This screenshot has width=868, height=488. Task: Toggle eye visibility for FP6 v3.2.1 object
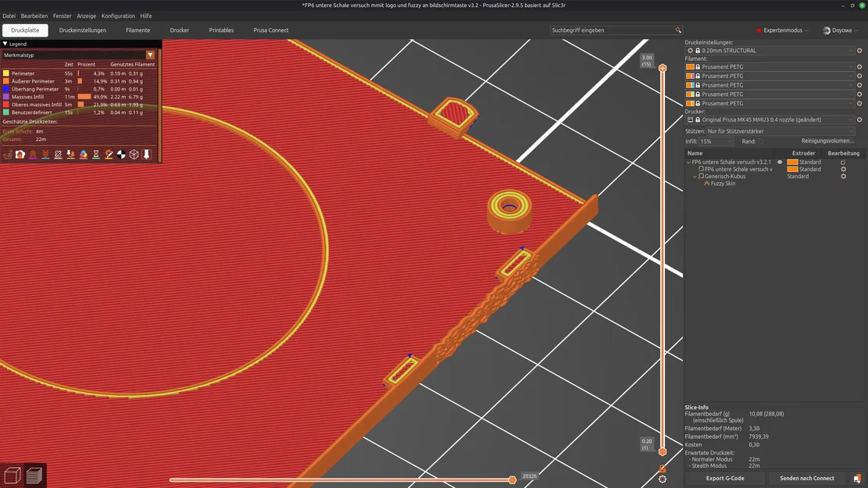click(x=780, y=162)
